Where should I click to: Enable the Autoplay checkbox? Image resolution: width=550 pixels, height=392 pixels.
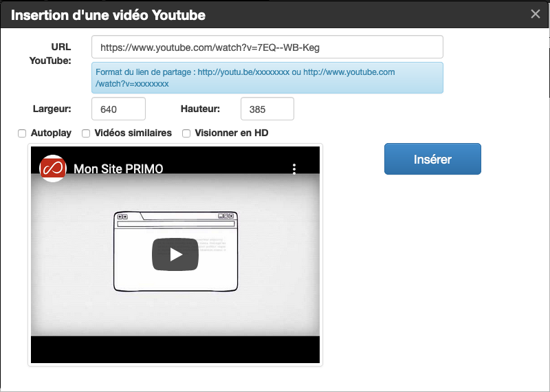tap(22, 133)
